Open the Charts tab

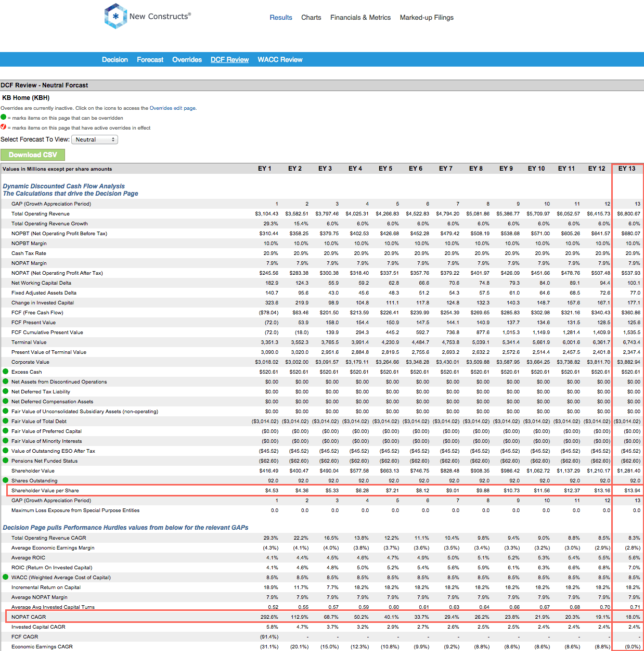tap(311, 18)
